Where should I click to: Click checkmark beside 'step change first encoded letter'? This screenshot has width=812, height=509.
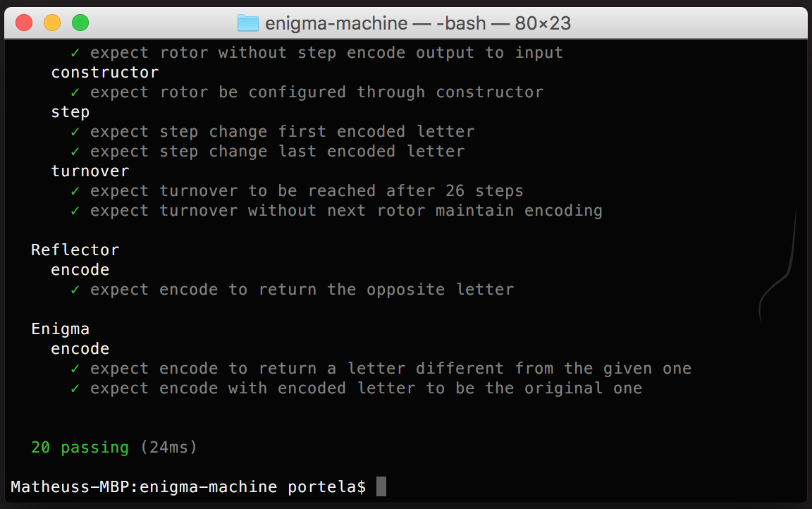point(75,132)
